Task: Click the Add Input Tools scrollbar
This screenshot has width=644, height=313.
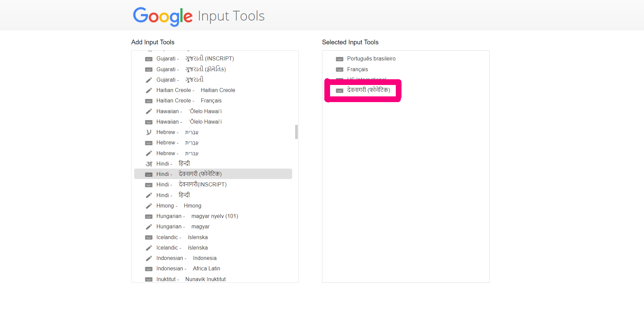Action: [x=296, y=132]
